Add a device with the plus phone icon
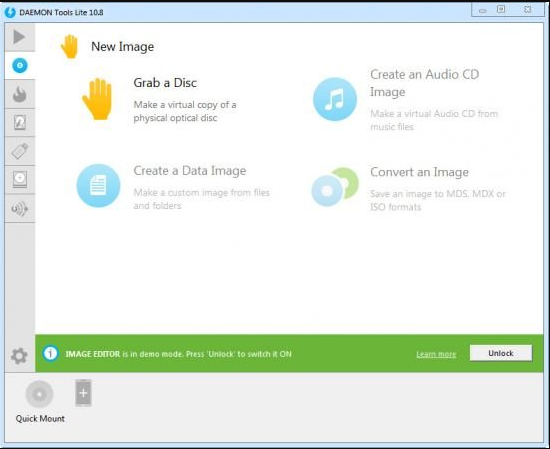Screen dimensions: 550x449 tap(83, 393)
